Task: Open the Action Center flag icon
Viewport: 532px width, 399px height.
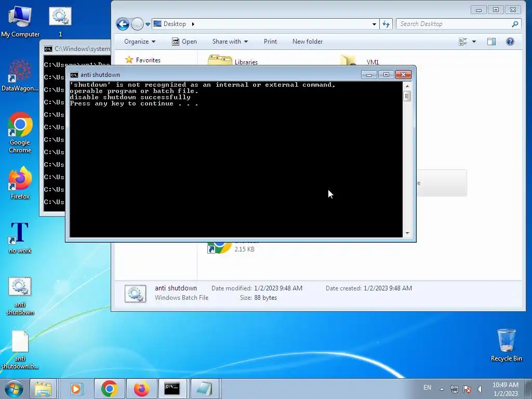Action: pos(467,389)
